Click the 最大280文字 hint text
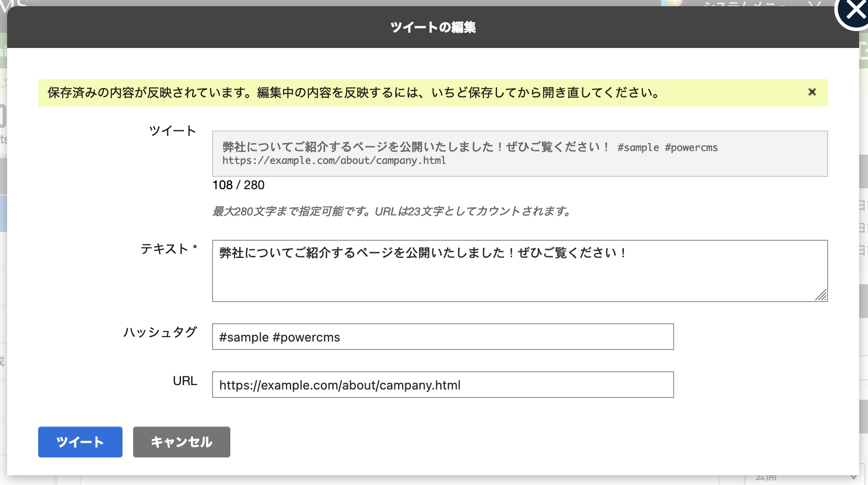The image size is (868, 485). (392, 211)
